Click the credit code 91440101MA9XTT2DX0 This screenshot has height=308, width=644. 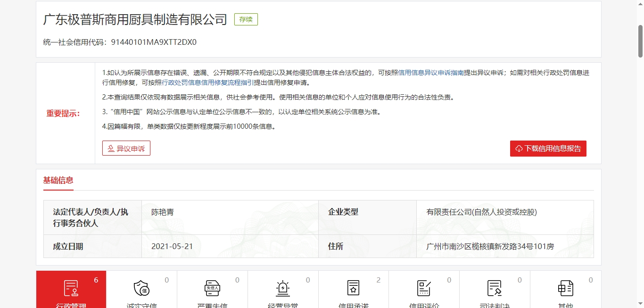(x=154, y=42)
